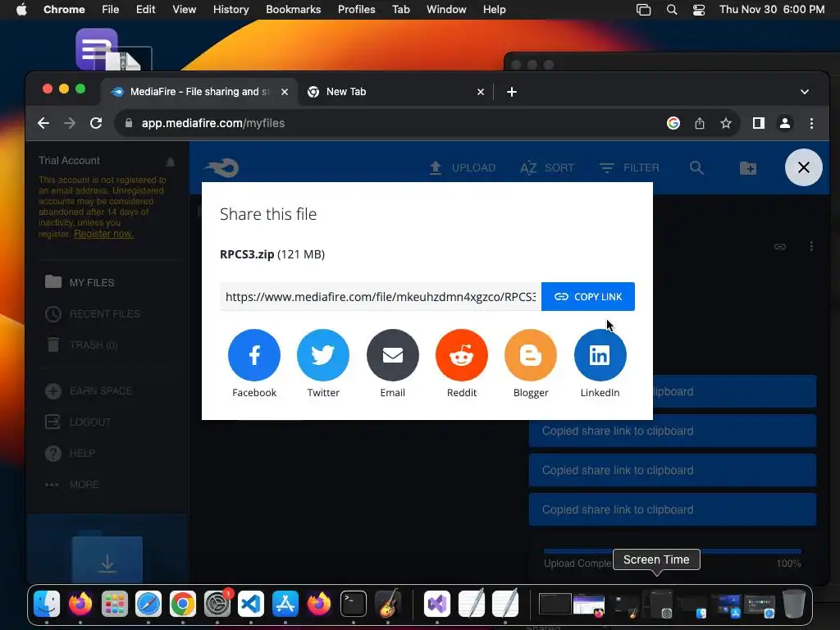Open the file row three-dot menu
Image resolution: width=840 pixels, height=630 pixels.
click(x=811, y=246)
